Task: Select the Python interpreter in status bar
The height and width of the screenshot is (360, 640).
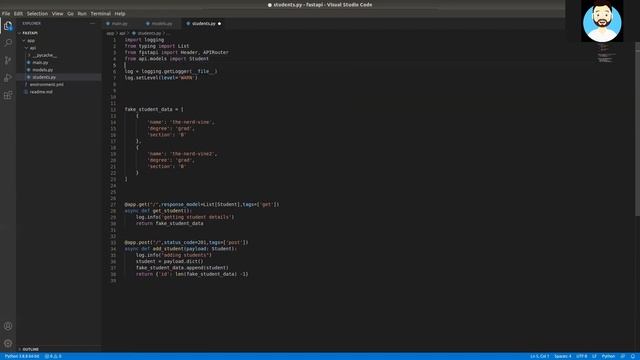Action: tap(22, 356)
